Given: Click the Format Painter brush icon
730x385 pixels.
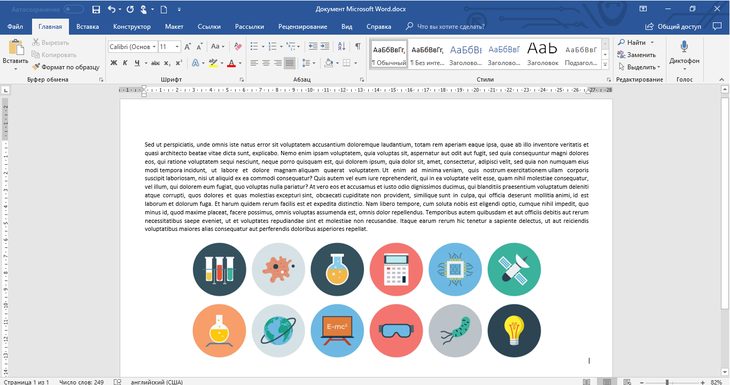Looking at the screenshot, I should [36, 67].
